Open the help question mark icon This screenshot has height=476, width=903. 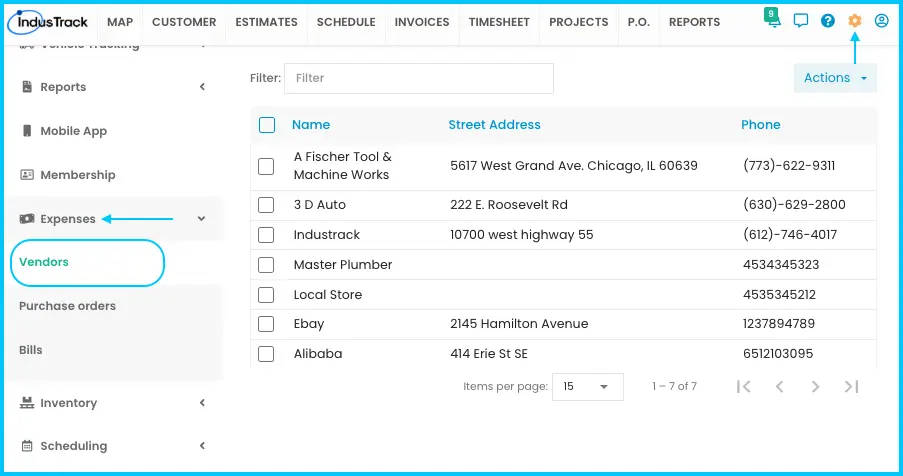pyautogui.click(x=828, y=21)
